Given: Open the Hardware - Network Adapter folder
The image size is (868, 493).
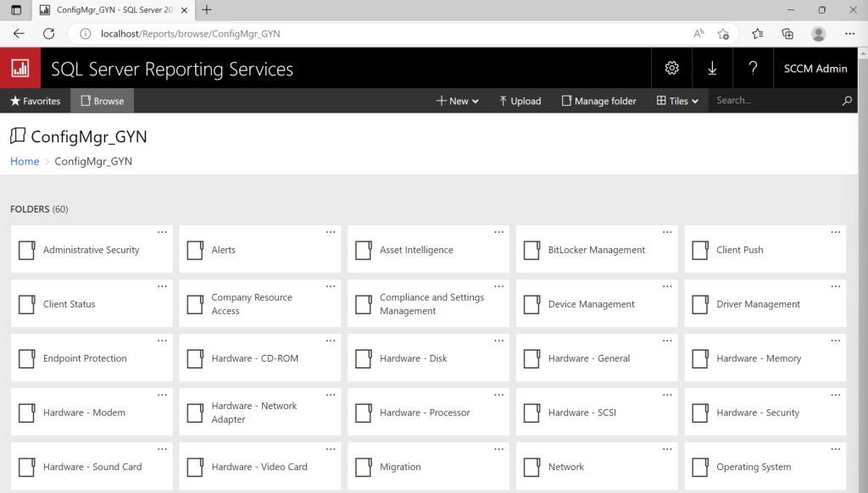Looking at the screenshot, I should click(x=260, y=413).
